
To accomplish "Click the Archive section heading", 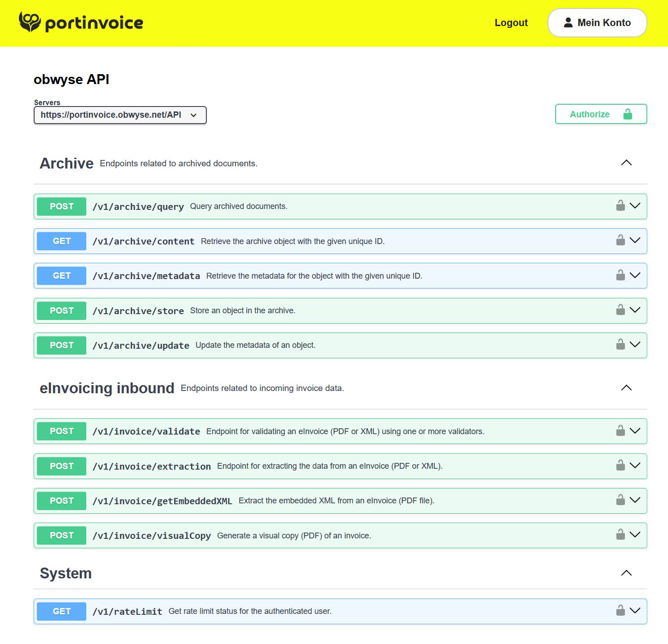I will [67, 163].
